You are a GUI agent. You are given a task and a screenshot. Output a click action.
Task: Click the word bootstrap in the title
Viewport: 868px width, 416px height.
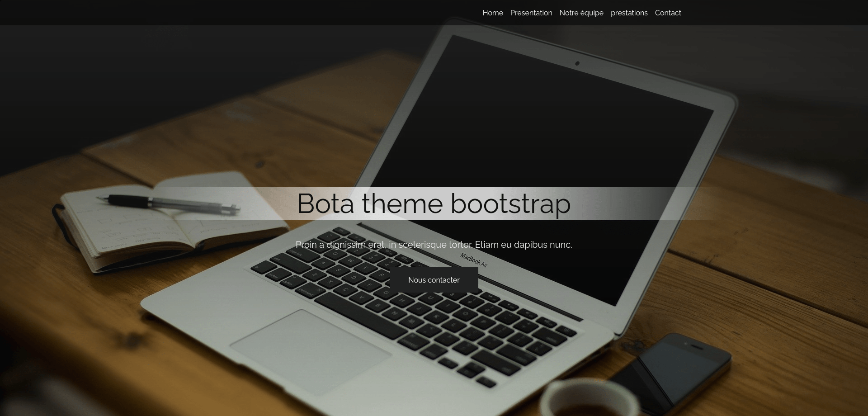click(x=510, y=203)
